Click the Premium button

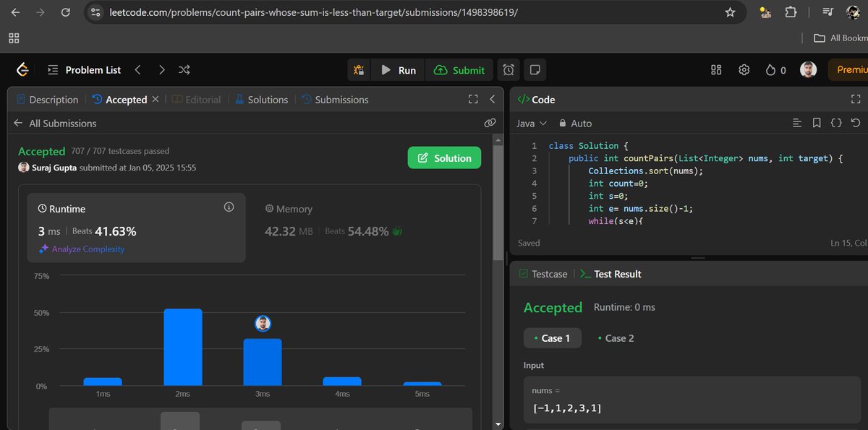pos(848,70)
